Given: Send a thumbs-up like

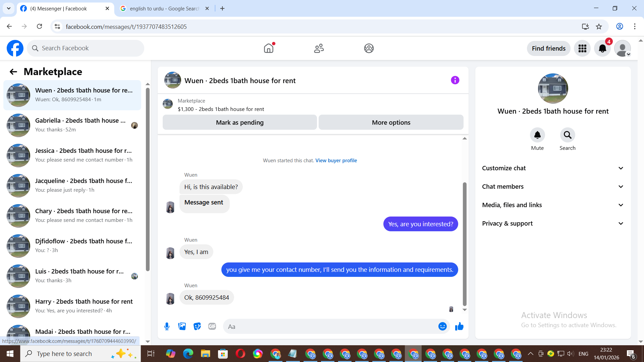Looking at the screenshot, I should [459, 326].
